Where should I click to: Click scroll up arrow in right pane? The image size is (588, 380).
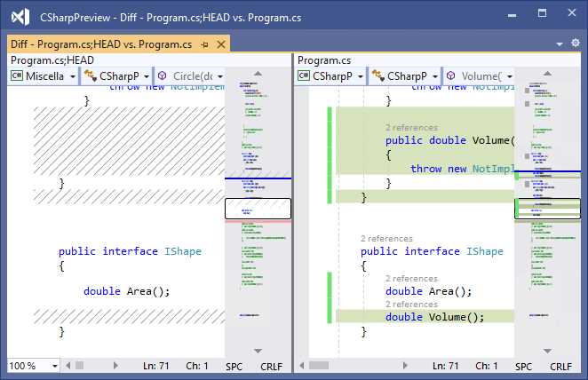[x=547, y=74]
